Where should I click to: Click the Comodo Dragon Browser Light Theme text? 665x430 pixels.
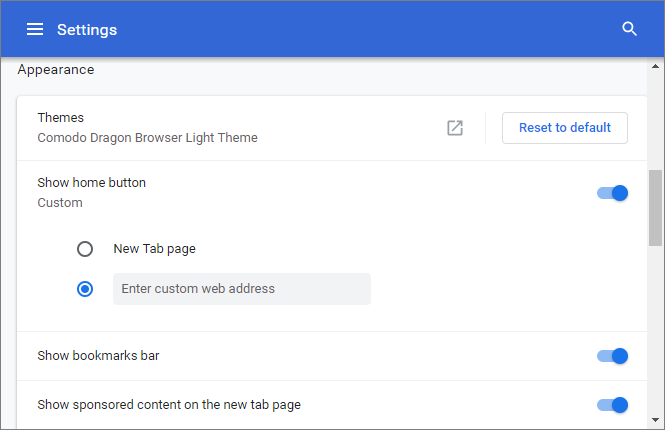(148, 138)
